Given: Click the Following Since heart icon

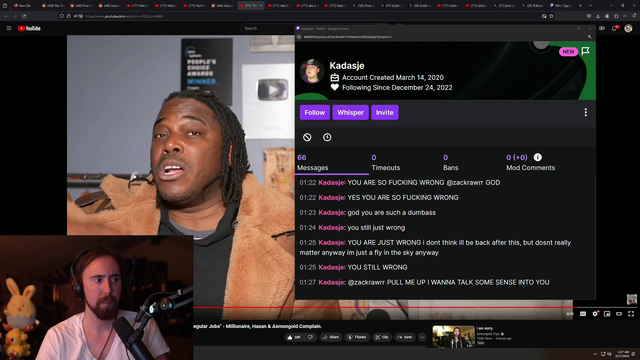Looking at the screenshot, I should click(x=335, y=87).
